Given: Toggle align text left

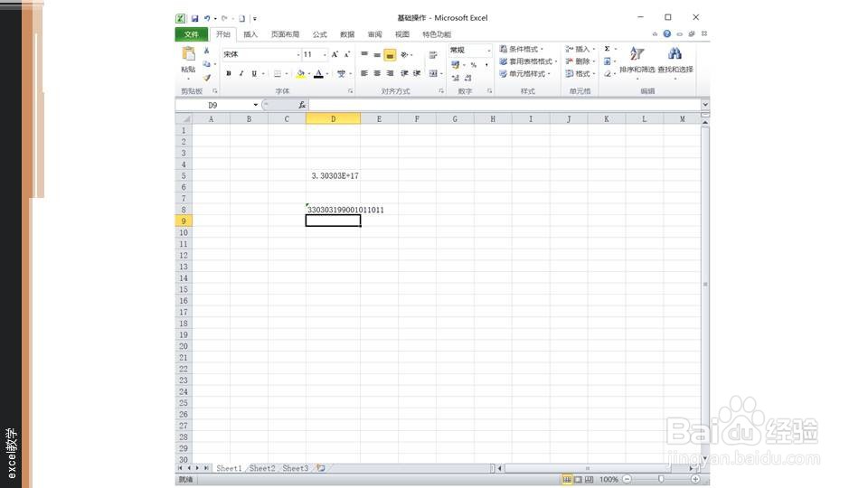Looking at the screenshot, I should [x=364, y=73].
